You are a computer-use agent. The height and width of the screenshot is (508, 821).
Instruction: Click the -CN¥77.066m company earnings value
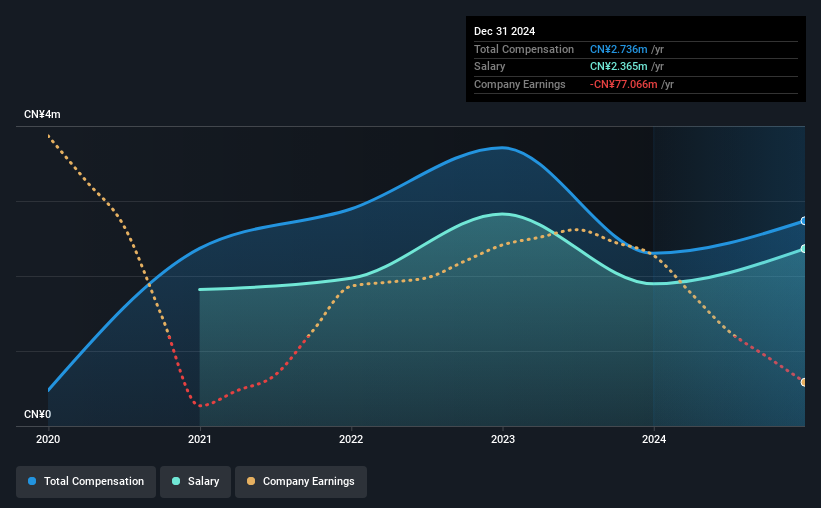click(624, 84)
